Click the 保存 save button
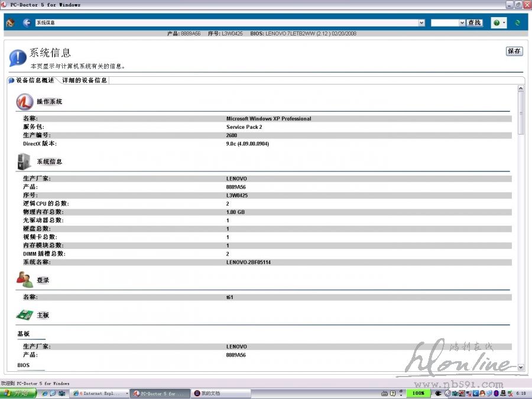This screenshot has width=532, height=399. (514, 51)
